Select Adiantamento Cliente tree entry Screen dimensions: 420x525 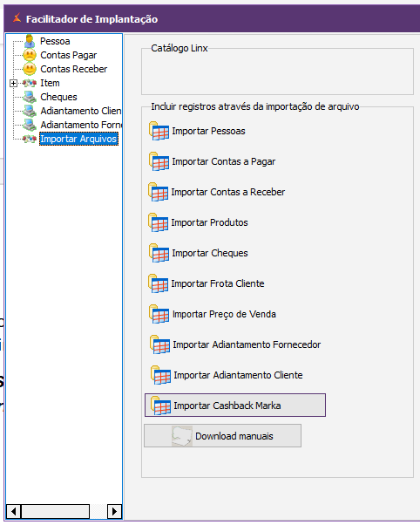81,111
